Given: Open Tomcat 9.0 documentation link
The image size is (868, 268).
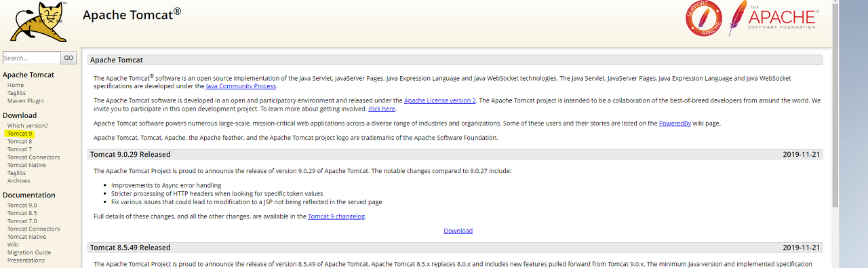Looking at the screenshot, I should pos(22,205).
